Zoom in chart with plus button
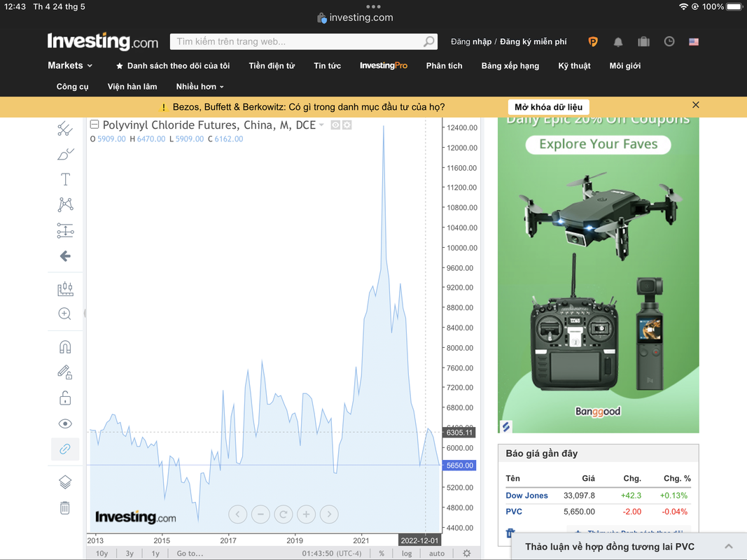This screenshot has width=747, height=560. click(307, 514)
